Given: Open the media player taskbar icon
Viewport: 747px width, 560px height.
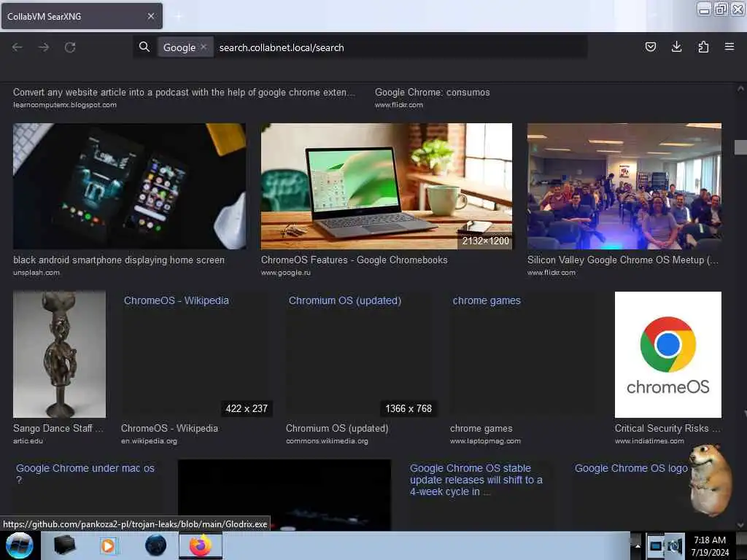Looking at the screenshot, I should (108, 545).
